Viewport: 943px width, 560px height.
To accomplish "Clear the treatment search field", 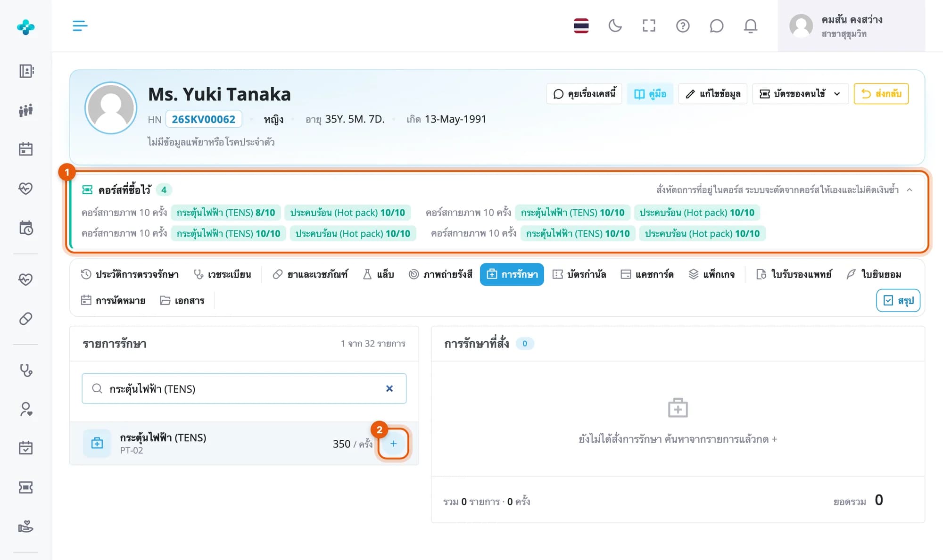I will tap(389, 388).
